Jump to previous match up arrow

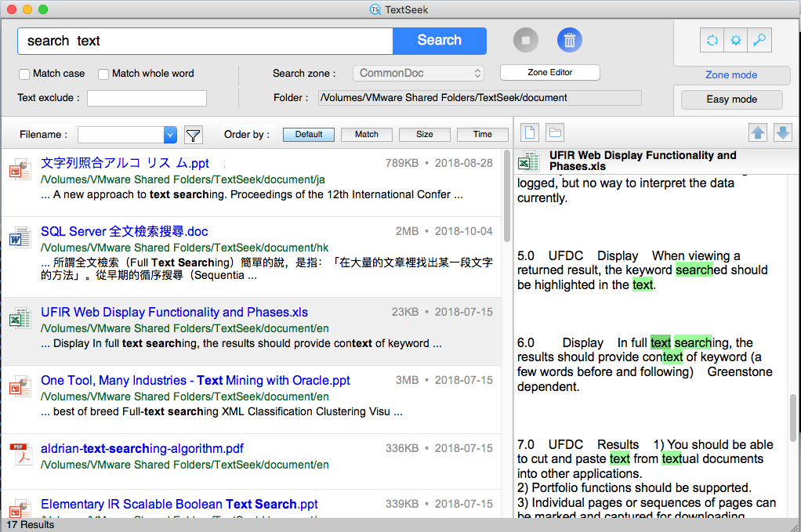coord(758,132)
